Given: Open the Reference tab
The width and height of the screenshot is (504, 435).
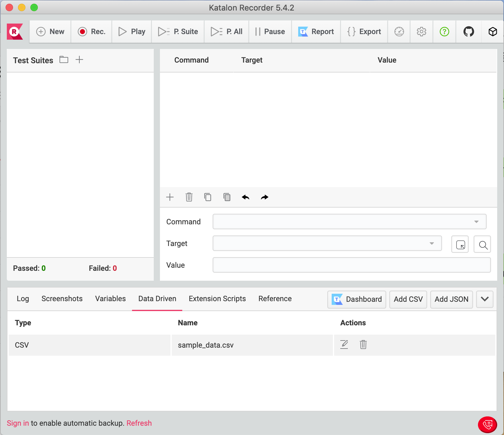Looking at the screenshot, I should pos(275,299).
